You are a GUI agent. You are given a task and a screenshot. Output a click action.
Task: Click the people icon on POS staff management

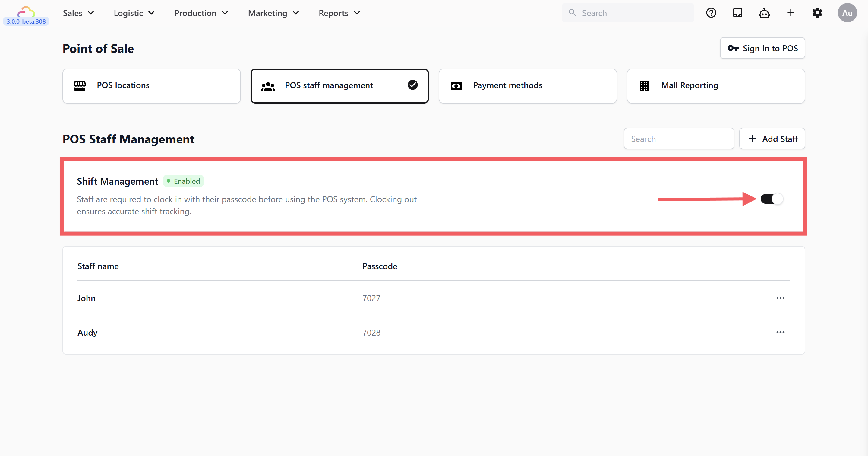[x=268, y=86]
